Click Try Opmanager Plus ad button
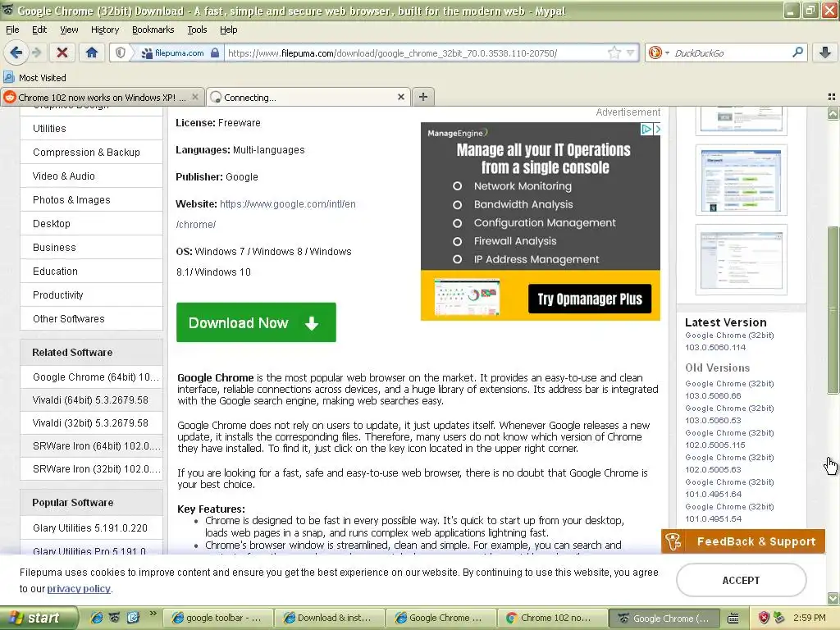The image size is (840, 630). tap(589, 299)
